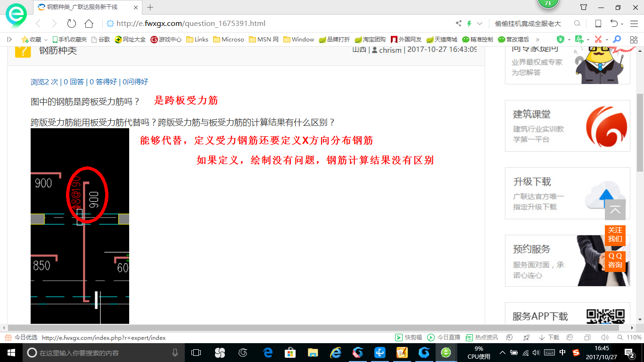Click the green lightning speed-mode icon
644x362 pixels.
pos(469,24)
